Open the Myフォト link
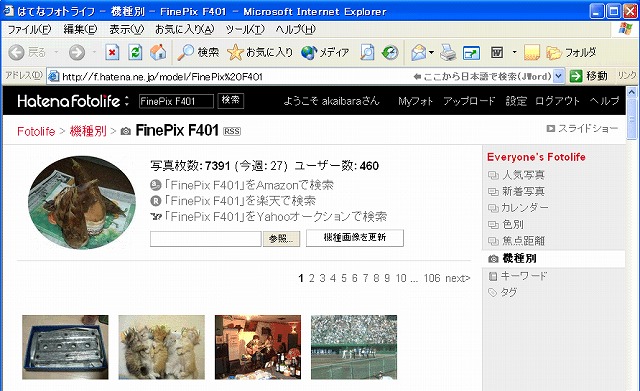The image size is (640, 391). [415, 101]
